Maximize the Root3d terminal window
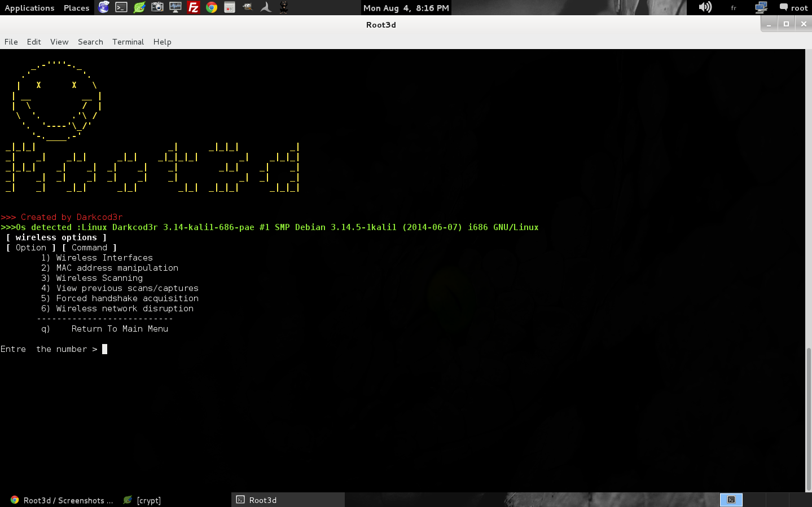This screenshot has width=812, height=507. (x=786, y=24)
